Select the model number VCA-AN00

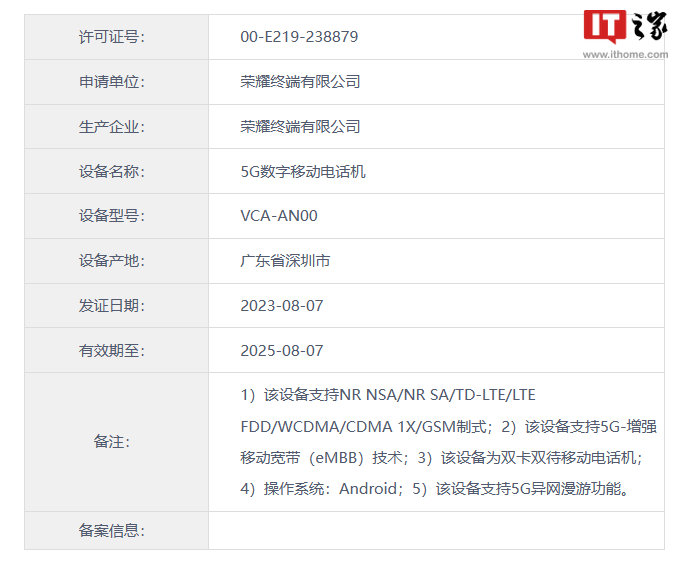click(279, 216)
